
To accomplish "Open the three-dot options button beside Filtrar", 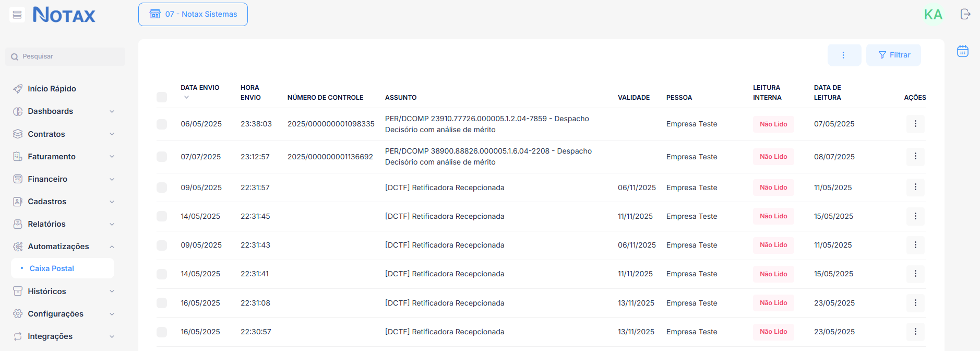I will pos(844,55).
